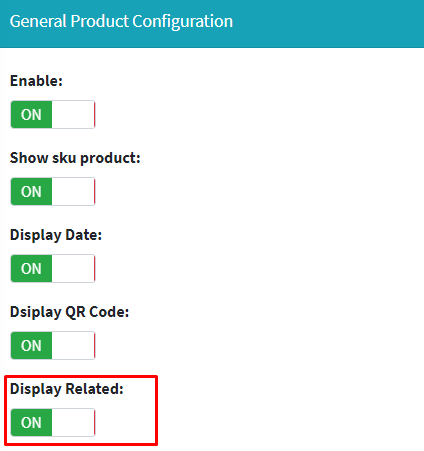Click white handle of Display Related switch
This screenshot has width=424, height=451.
tap(73, 422)
